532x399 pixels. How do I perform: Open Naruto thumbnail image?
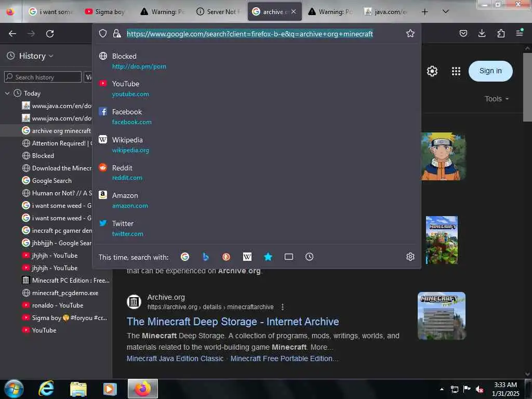pyautogui.click(x=444, y=156)
